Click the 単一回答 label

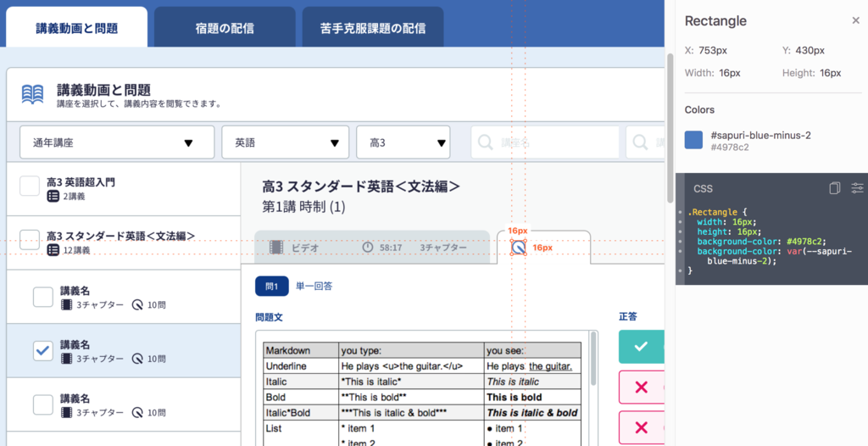tap(314, 287)
